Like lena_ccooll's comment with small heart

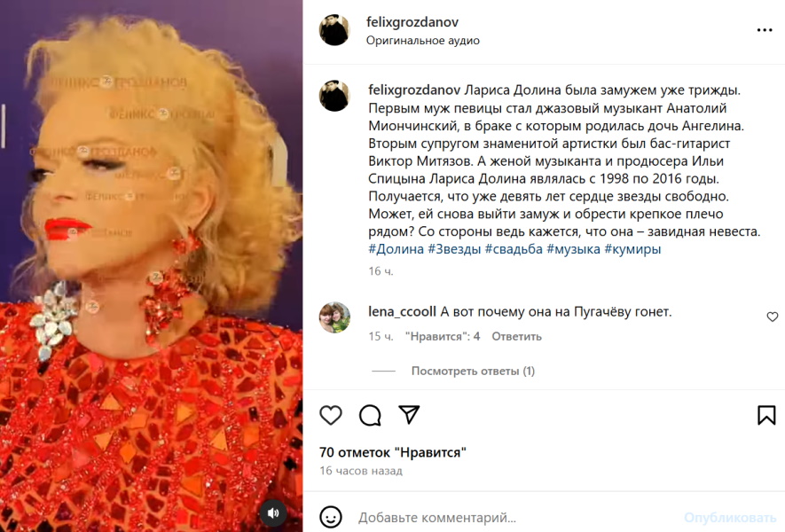773,317
